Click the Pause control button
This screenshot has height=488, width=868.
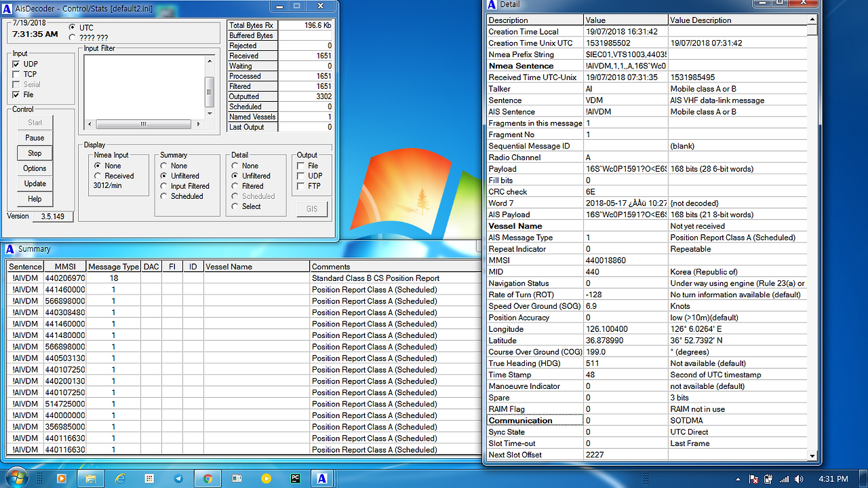35,138
